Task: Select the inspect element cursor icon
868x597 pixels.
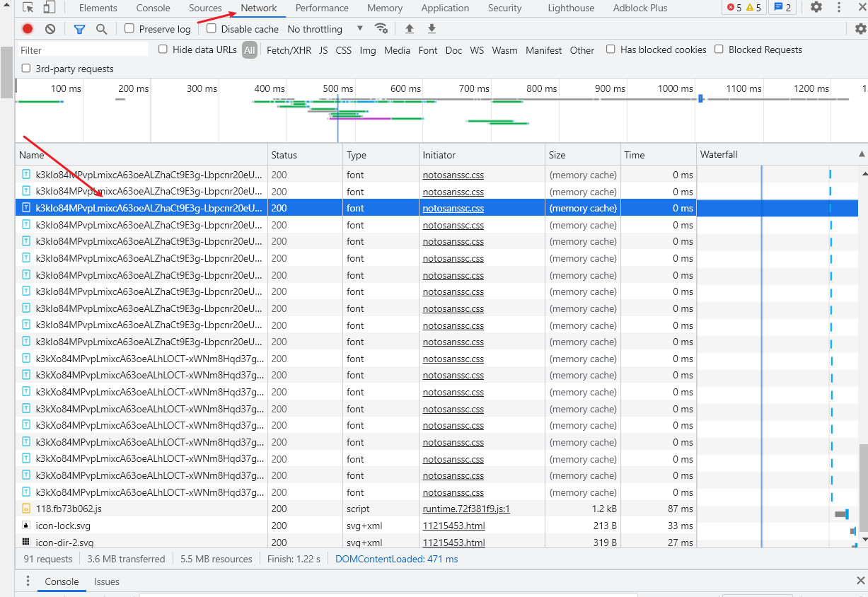Action: coord(28,8)
